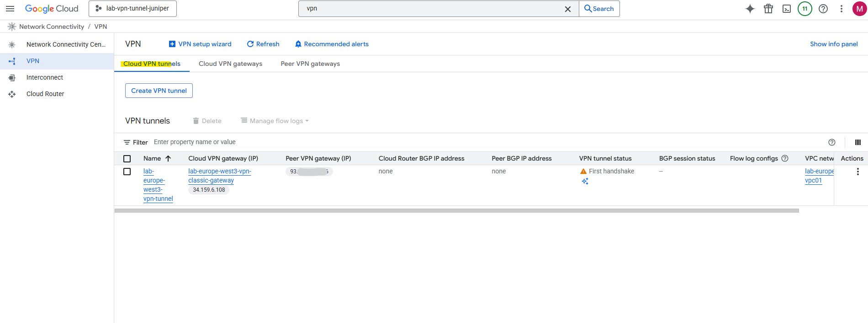Image resolution: width=868 pixels, height=323 pixels.
Task: Switch to Cloud VPN tunnels tab
Action: click(x=152, y=64)
